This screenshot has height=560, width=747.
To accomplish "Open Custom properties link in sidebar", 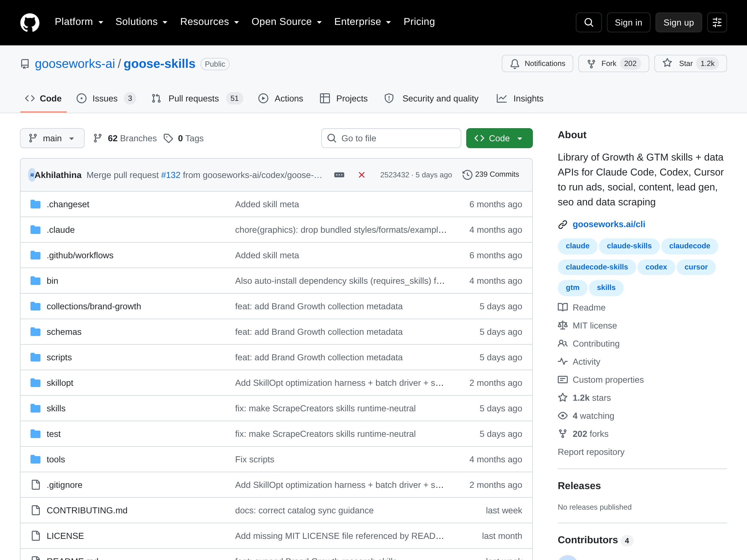I will 601,380.
